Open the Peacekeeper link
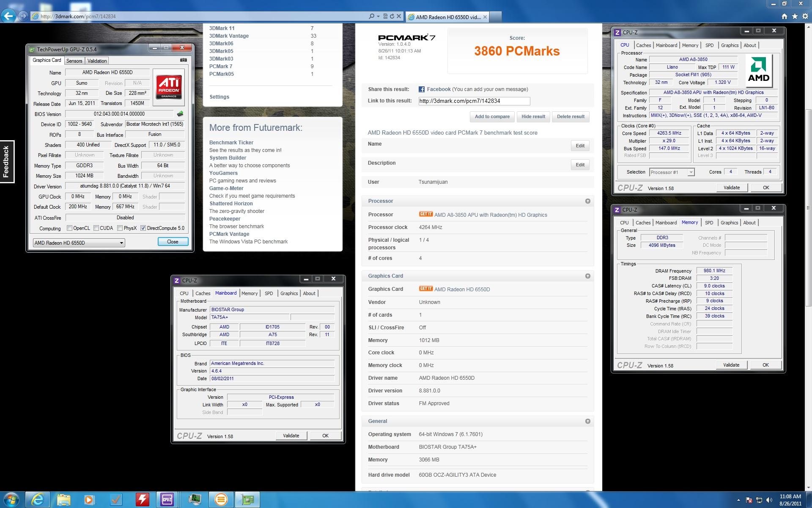812x508 pixels. (225, 219)
